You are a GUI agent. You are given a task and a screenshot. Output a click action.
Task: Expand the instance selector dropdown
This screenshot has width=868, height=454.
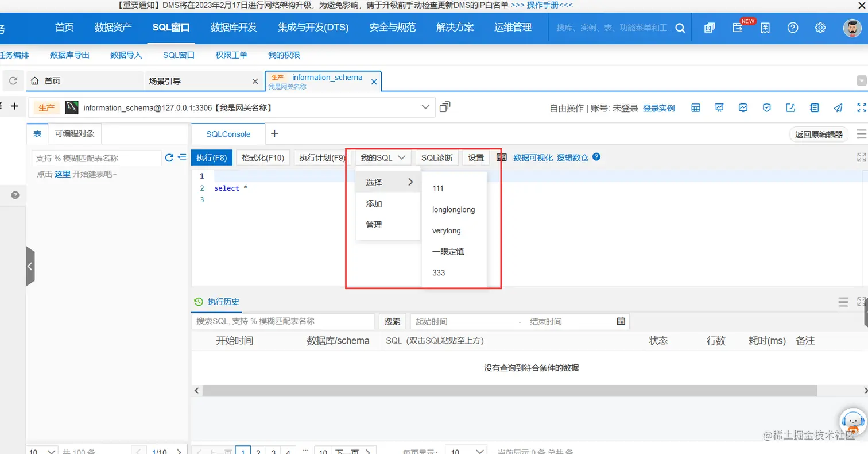pos(425,107)
